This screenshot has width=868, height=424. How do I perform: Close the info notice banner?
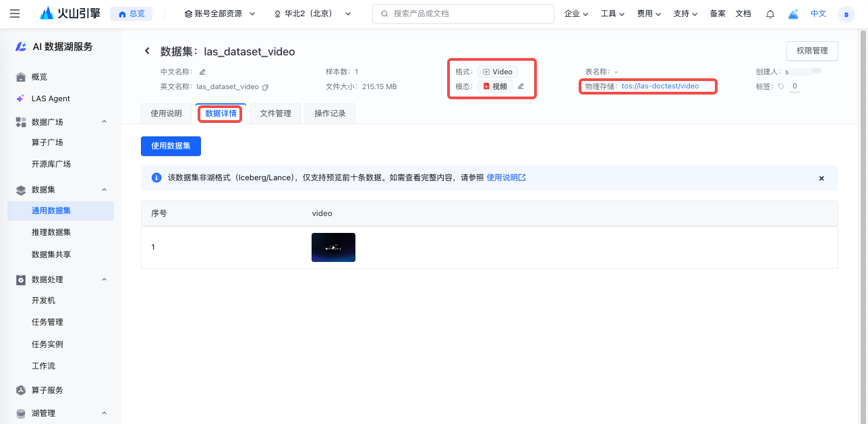click(x=821, y=178)
